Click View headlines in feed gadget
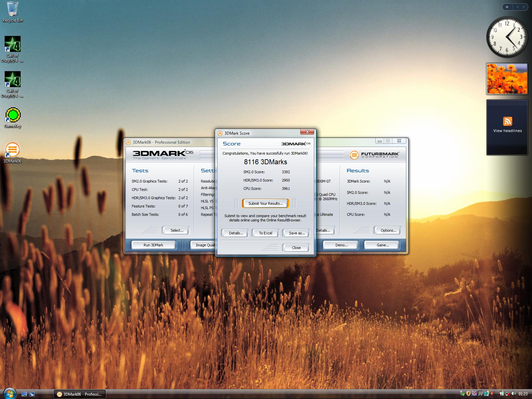This screenshot has height=399, width=532. (x=507, y=131)
